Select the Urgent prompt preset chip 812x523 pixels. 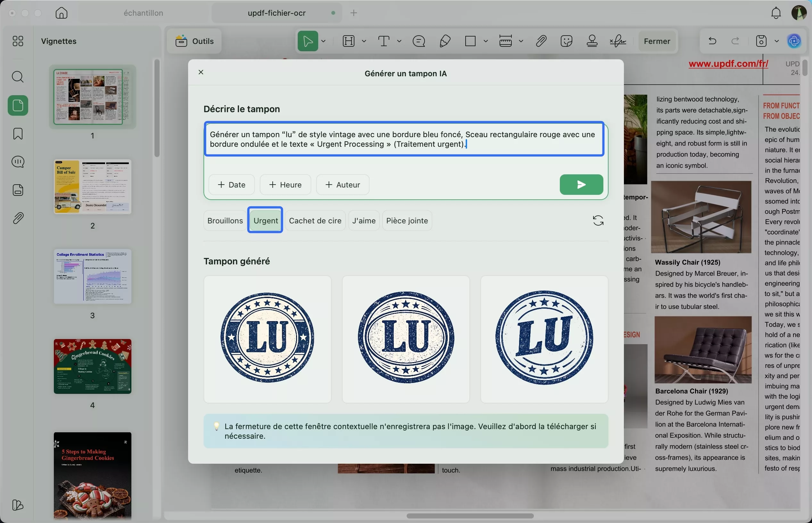coord(265,220)
